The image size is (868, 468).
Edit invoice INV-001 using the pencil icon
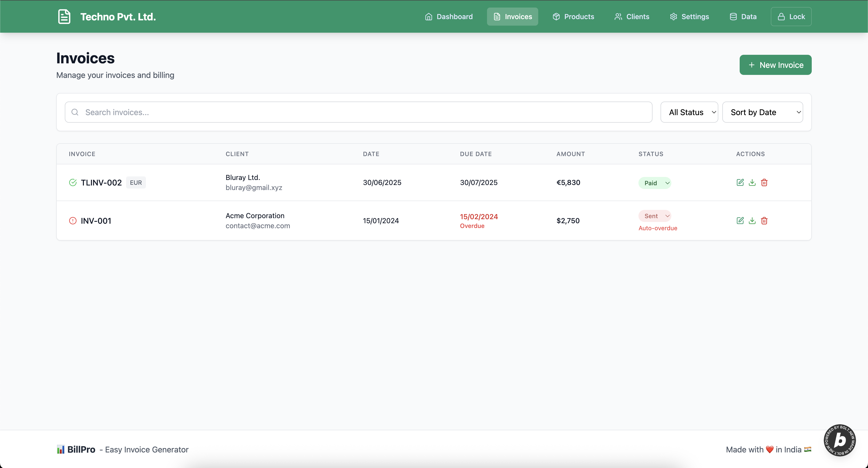click(740, 220)
